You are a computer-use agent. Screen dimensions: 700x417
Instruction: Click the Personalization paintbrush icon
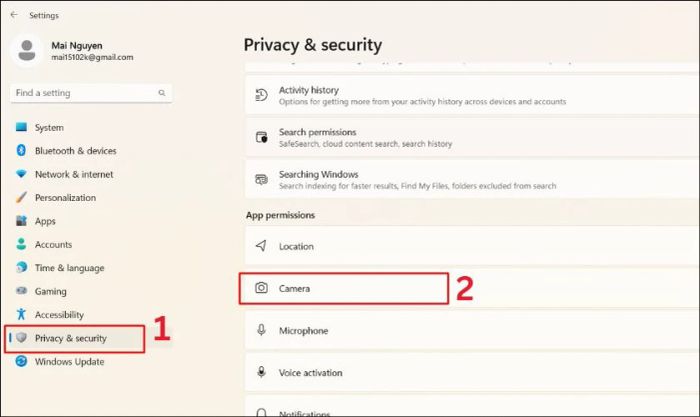pyautogui.click(x=21, y=198)
